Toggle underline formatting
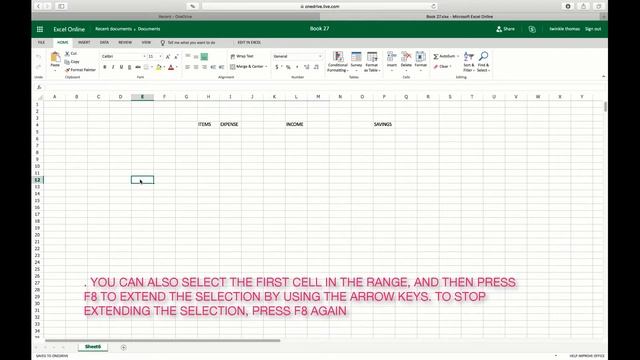640x360 pixels. [121, 67]
